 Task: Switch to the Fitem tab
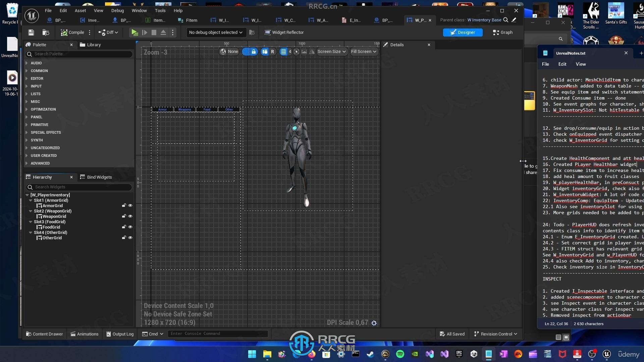point(188,20)
